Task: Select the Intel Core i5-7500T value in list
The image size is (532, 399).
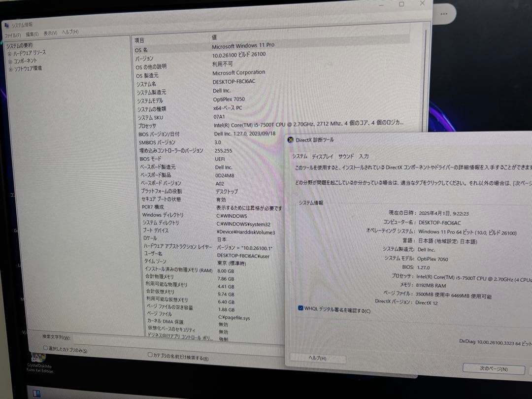Action: pyautogui.click(x=308, y=124)
